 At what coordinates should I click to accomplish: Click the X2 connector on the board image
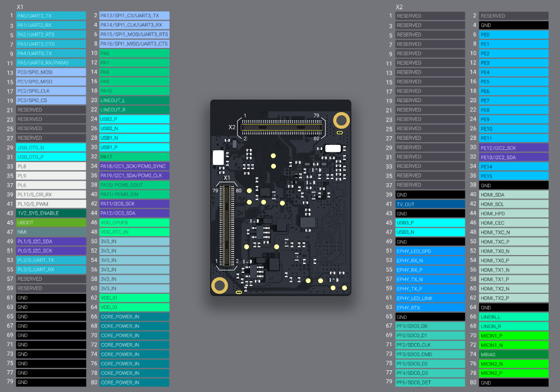coord(281,127)
